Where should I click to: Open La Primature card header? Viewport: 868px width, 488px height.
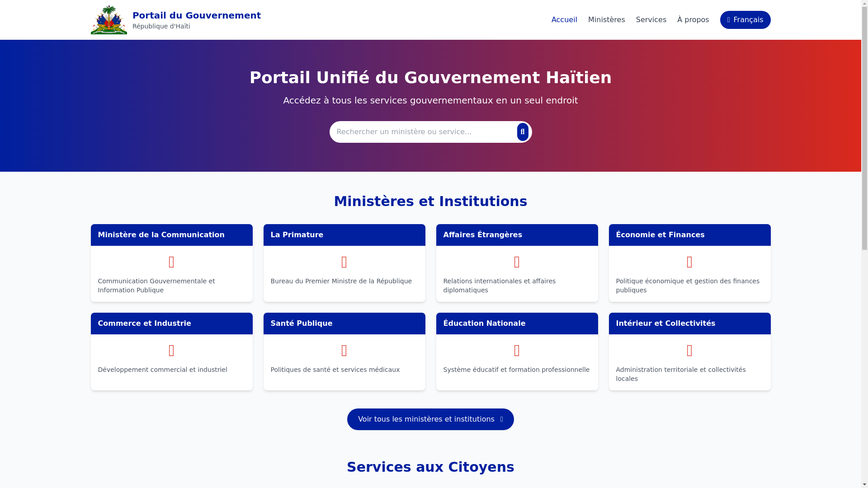344,235
